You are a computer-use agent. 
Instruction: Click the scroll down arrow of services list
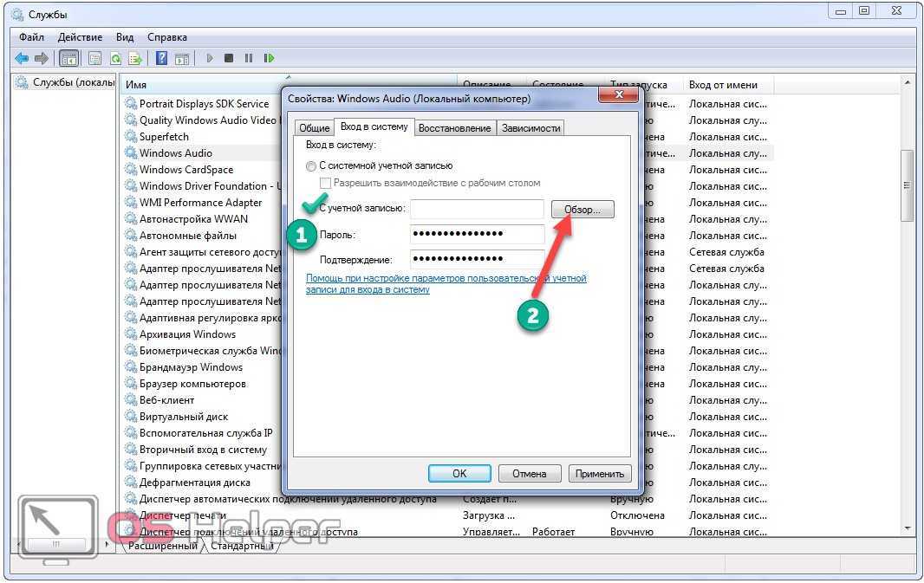[x=907, y=528]
